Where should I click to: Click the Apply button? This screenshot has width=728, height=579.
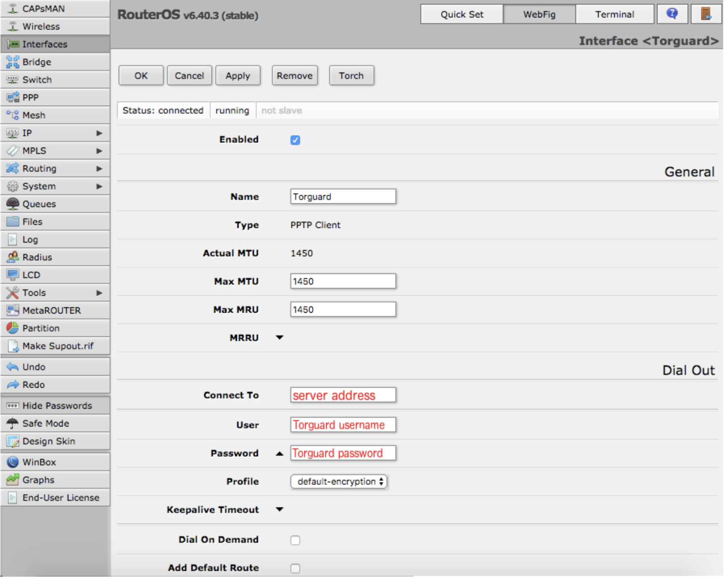(x=238, y=75)
